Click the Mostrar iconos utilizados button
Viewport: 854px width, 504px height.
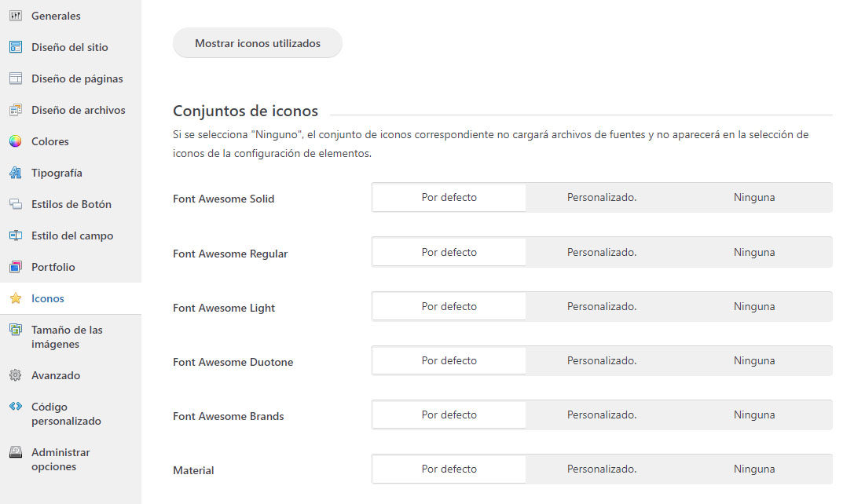point(258,43)
